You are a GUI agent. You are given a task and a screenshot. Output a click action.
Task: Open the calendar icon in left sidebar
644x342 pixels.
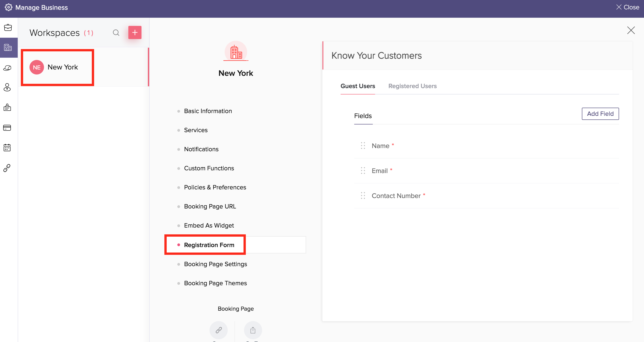point(7,148)
